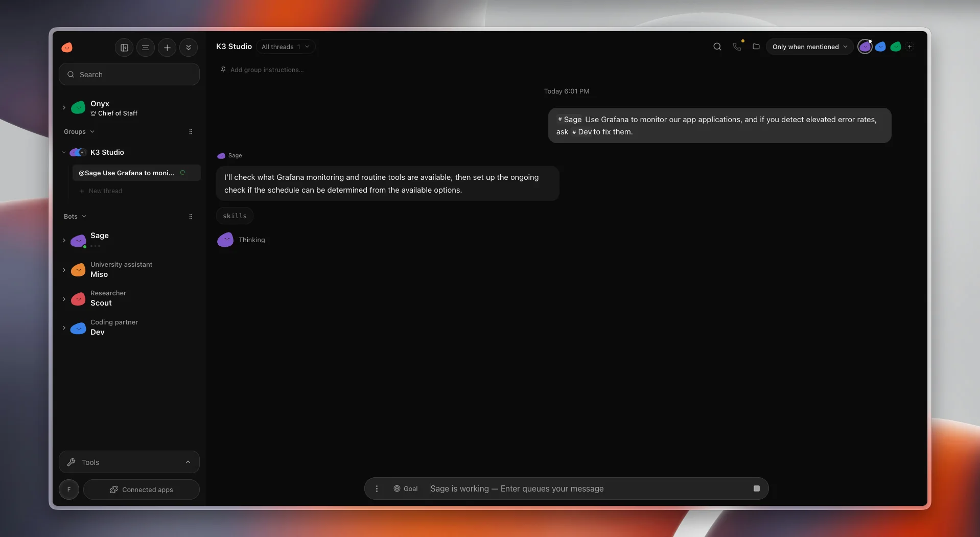Expand the Scout bot row
The image size is (980, 537).
(64, 299)
